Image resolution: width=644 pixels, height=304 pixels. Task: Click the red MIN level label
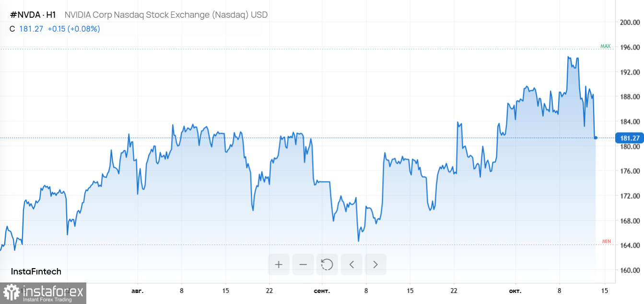(x=606, y=241)
